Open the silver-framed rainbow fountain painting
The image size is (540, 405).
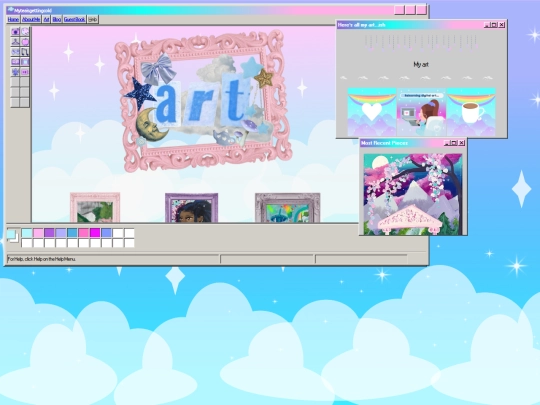[x=288, y=208]
